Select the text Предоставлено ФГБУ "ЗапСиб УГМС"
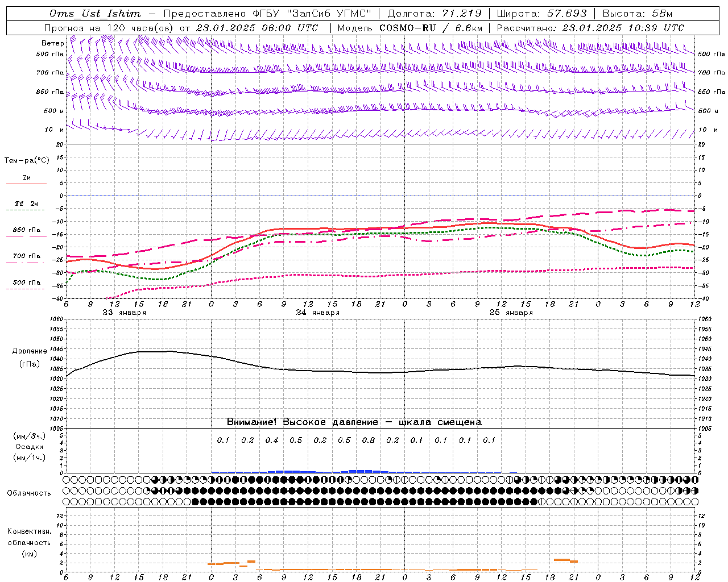The image size is (728, 582). coord(267,14)
